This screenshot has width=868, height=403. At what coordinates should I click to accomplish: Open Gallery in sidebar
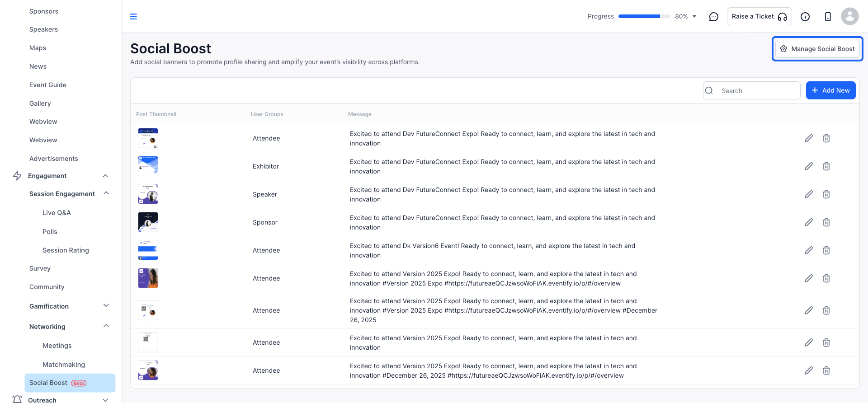click(40, 103)
